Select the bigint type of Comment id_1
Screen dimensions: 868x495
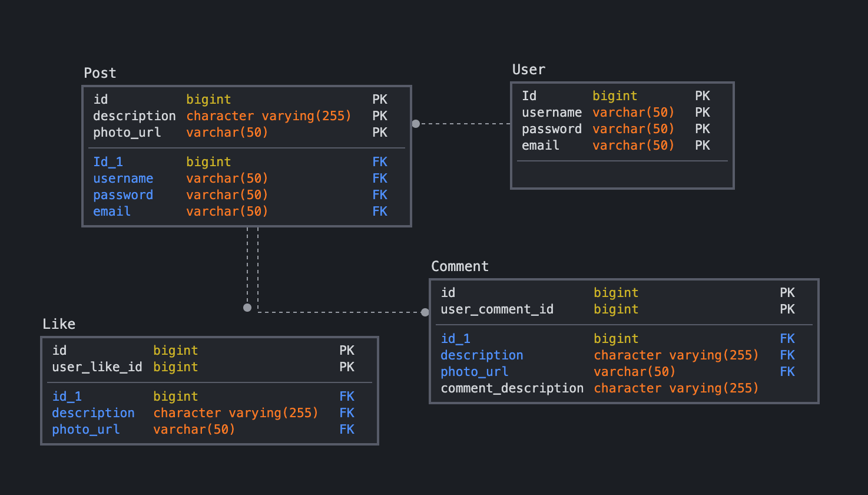615,338
